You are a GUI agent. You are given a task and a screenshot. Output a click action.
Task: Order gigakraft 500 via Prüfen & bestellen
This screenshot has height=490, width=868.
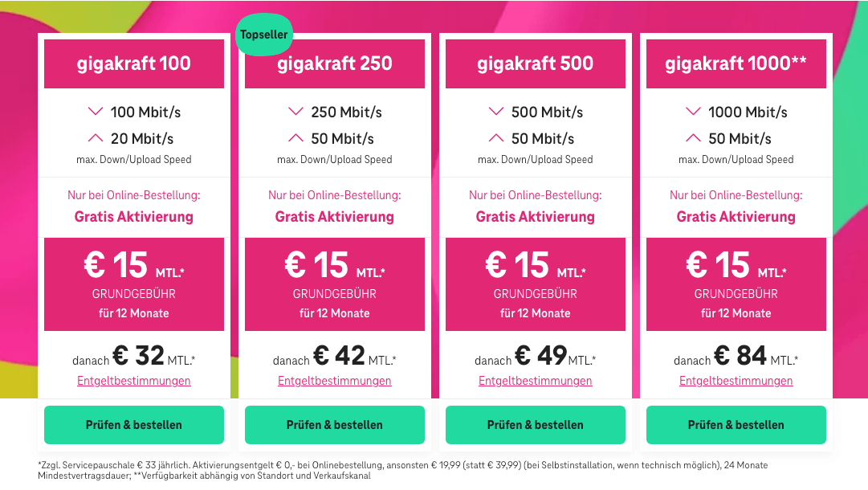click(536, 425)
